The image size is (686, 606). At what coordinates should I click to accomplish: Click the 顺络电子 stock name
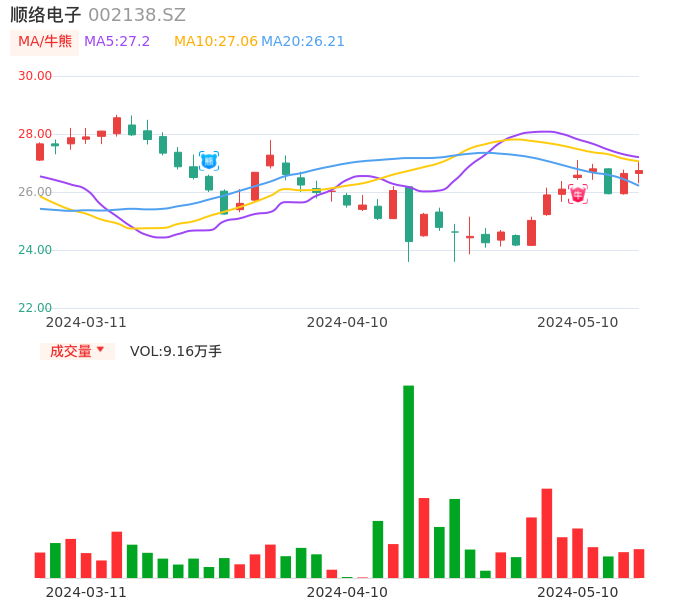[45, 15]
